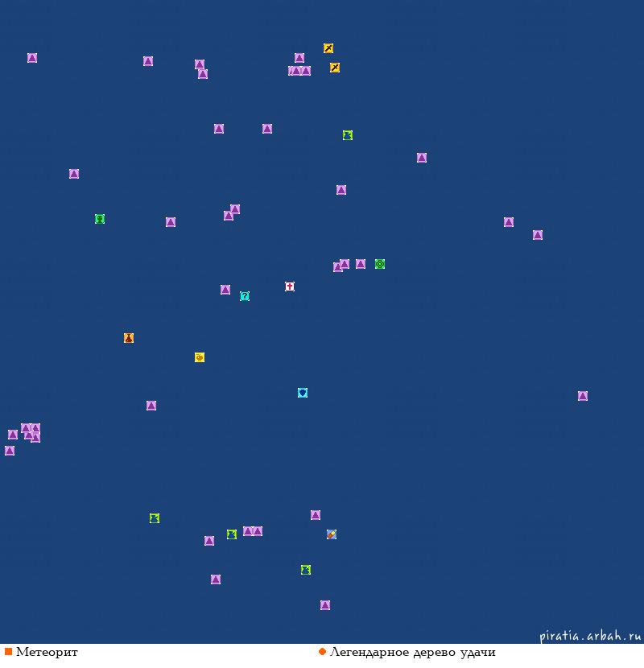Screen dimensions: 644x668
Task: Click purple marker left of bottom green pair marker
Action: tap(208, 541)
